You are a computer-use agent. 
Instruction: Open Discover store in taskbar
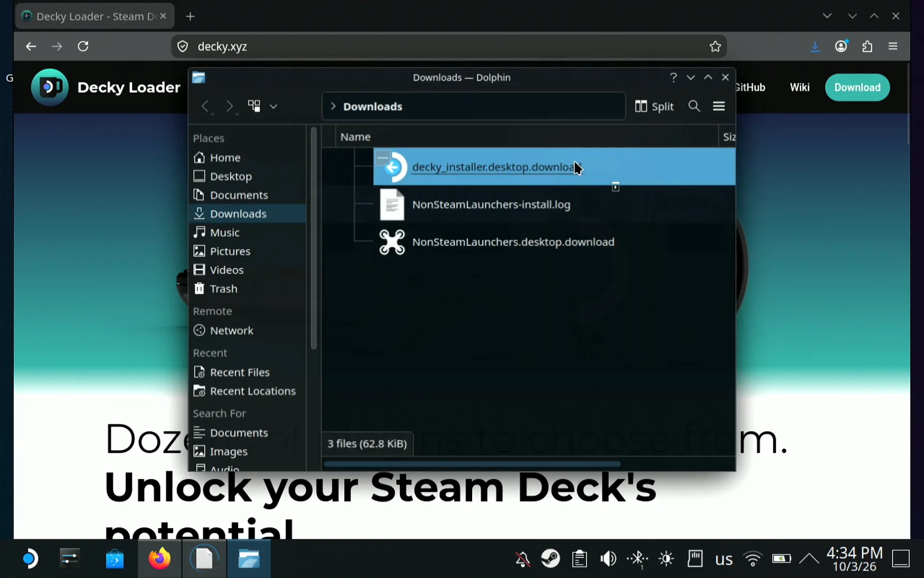coord(114,559)
